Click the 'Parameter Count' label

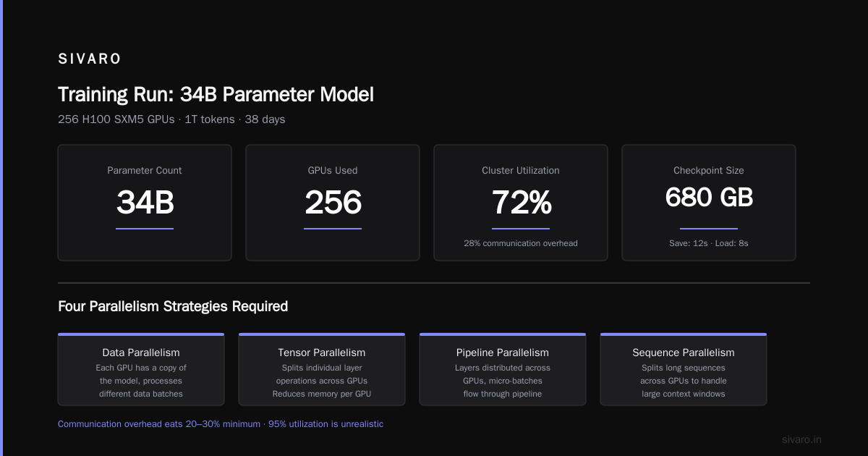145,171
